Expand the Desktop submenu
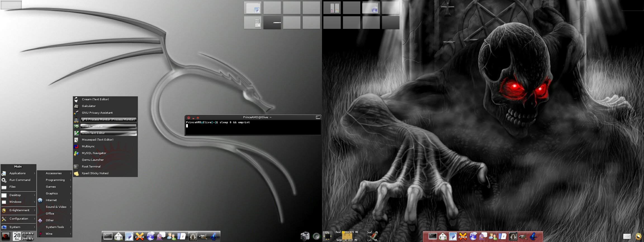This screenshot has width=644, height=242. coord(18,195)
